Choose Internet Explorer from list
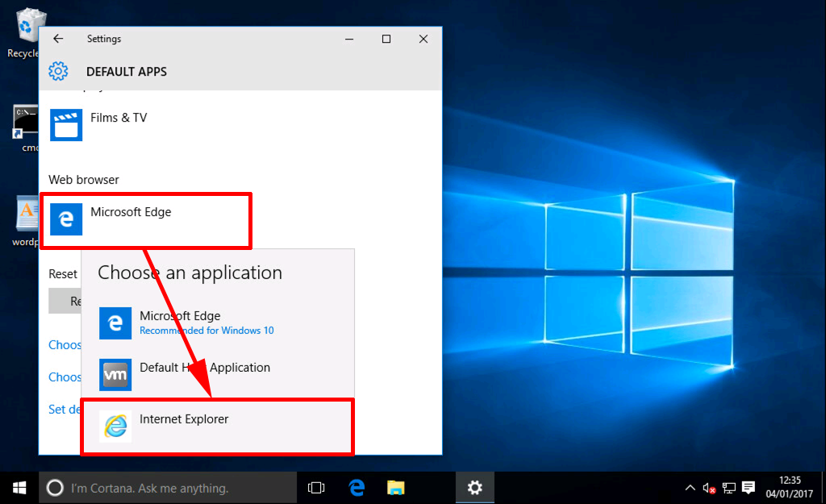826x504 pixels. click(x=218, y=426)
